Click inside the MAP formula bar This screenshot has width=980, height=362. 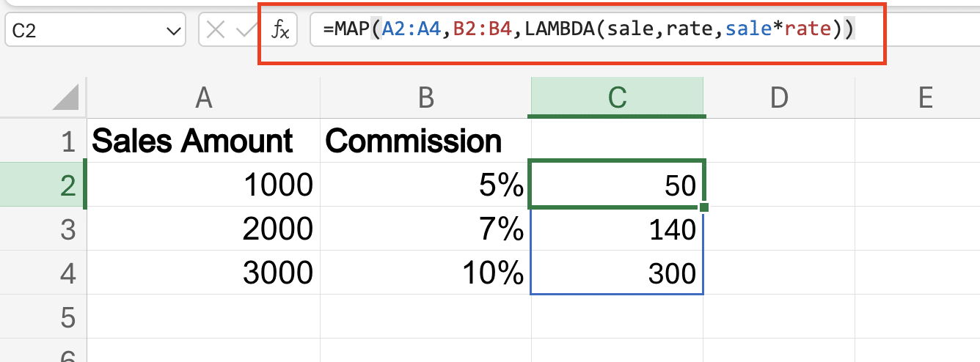tap(587, 30)
